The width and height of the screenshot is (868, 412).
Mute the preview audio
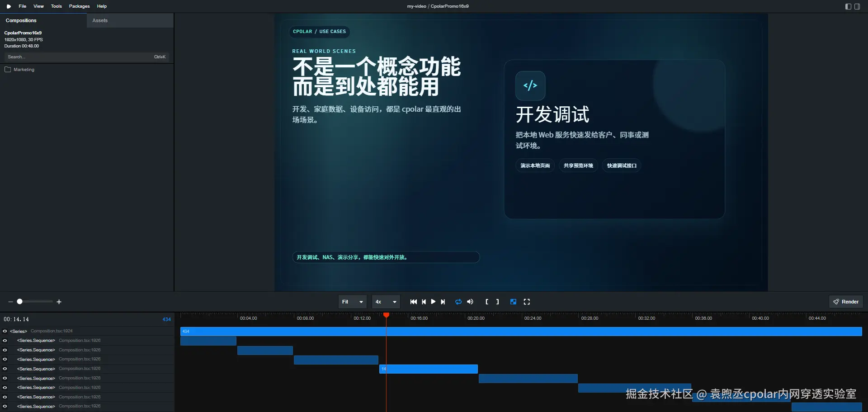[470, 302]
